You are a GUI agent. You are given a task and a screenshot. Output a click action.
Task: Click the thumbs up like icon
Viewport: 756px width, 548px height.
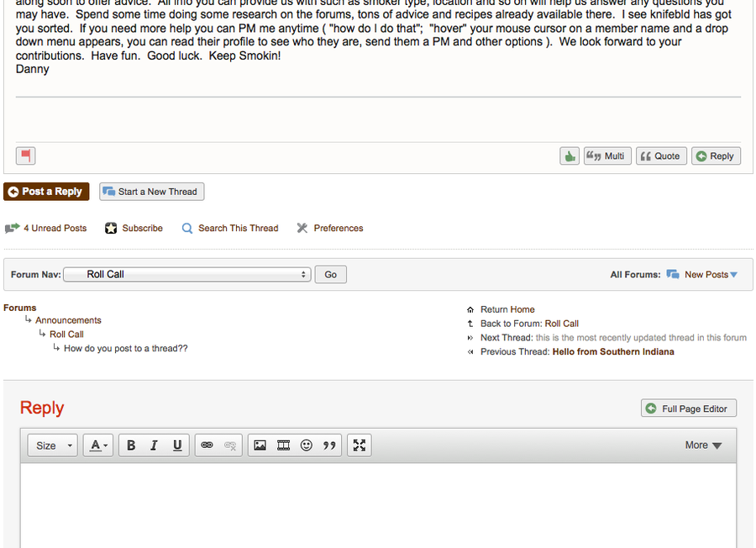pyautogui.click(x=570, y=155)
